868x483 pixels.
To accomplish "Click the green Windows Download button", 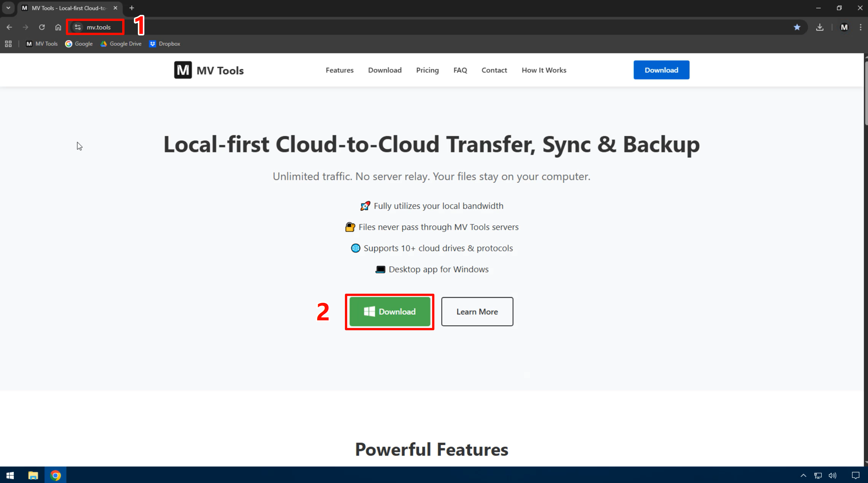I will tap(389, 312).
